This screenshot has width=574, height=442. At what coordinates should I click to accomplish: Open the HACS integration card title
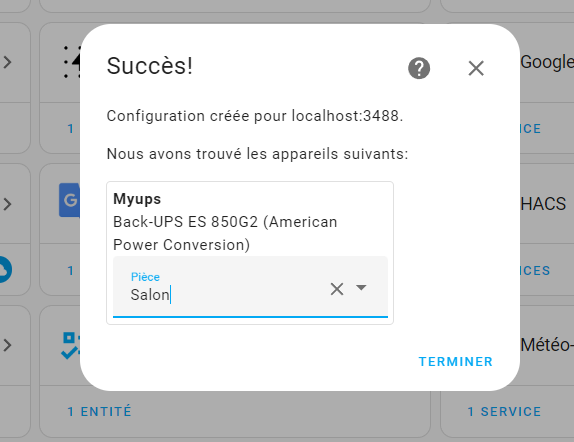coord(543,204)
